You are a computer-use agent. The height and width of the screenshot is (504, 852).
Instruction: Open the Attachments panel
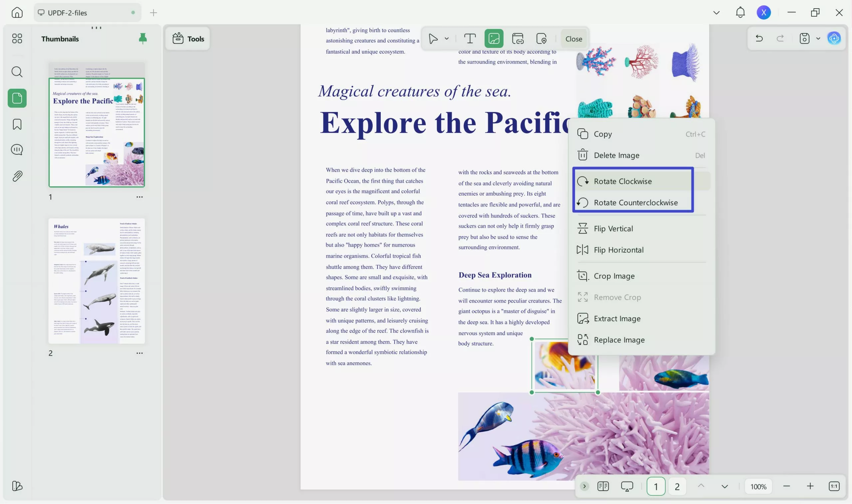click(16, 176)
